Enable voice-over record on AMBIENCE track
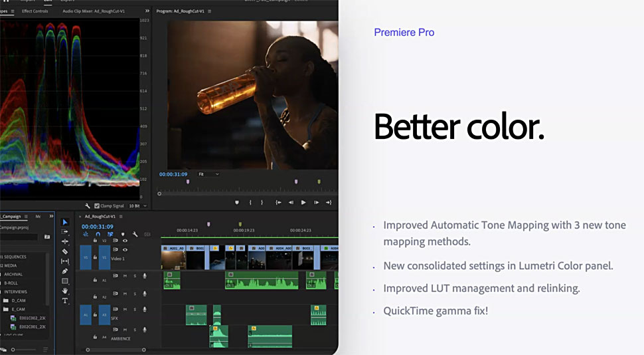The width and height of the screenshot is (644, 355). click(x=145, y=330)
